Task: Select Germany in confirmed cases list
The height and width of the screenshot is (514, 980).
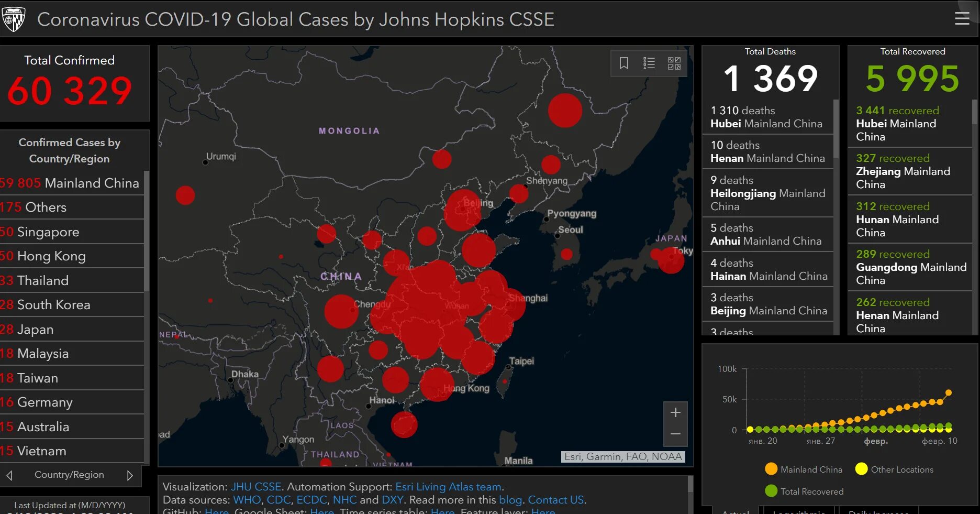Action: (72, 402)
